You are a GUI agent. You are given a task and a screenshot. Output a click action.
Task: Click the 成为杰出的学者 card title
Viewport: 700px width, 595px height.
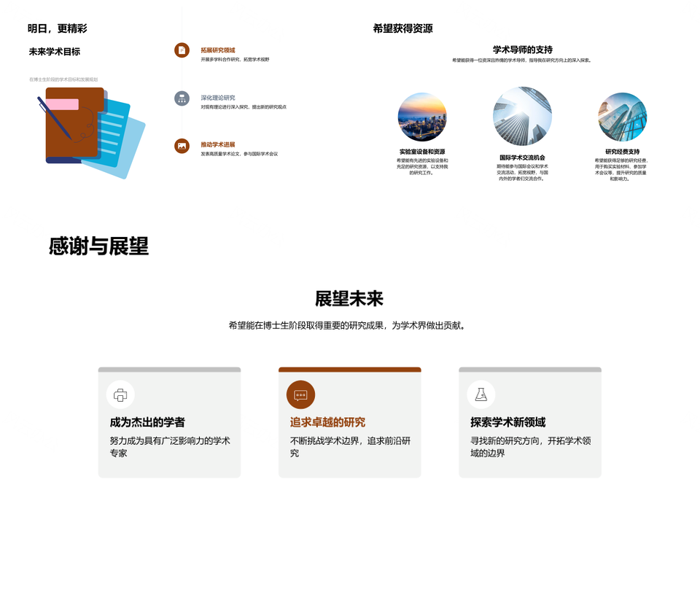point(147,422)
